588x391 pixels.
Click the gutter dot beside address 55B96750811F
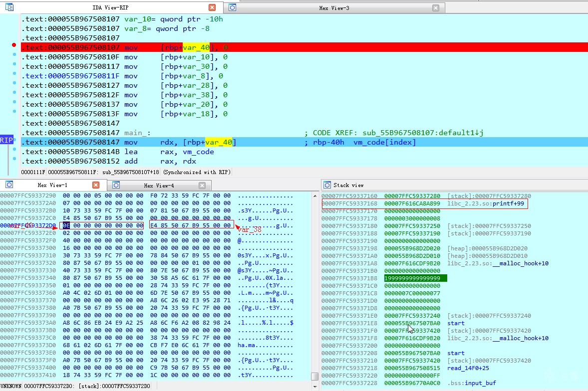tap(14, 73)
